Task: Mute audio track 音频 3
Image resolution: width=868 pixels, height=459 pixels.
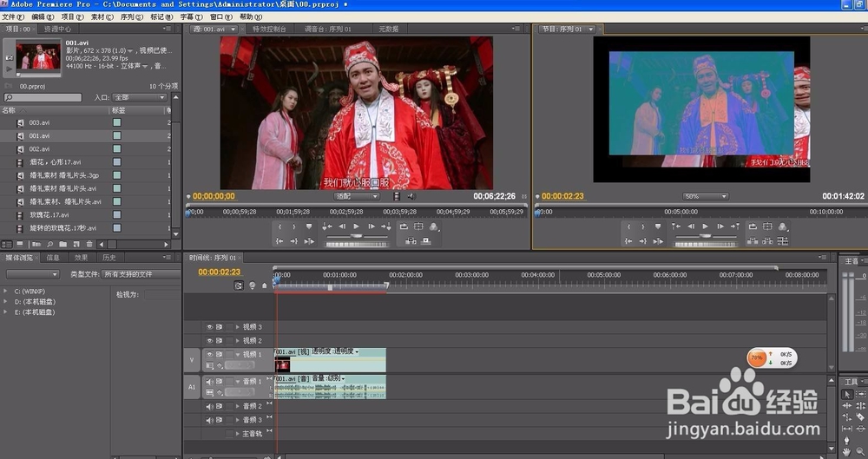Action: [x=210, y=420]
